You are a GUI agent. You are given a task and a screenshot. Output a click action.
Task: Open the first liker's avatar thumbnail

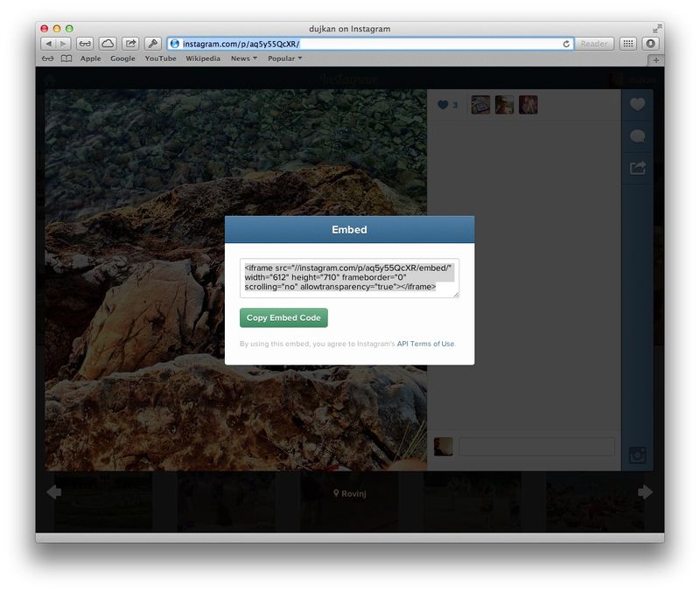click(x=480, y=105)
